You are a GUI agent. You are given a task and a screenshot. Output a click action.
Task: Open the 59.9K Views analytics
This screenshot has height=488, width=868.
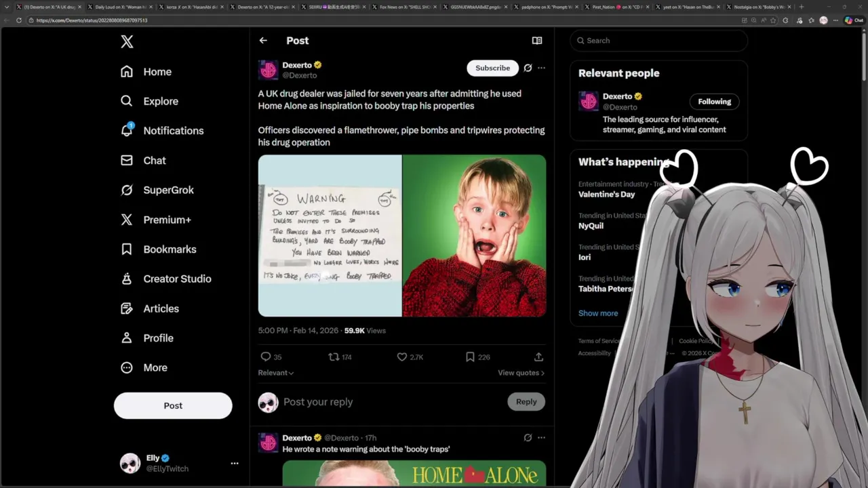coord(365,331)
